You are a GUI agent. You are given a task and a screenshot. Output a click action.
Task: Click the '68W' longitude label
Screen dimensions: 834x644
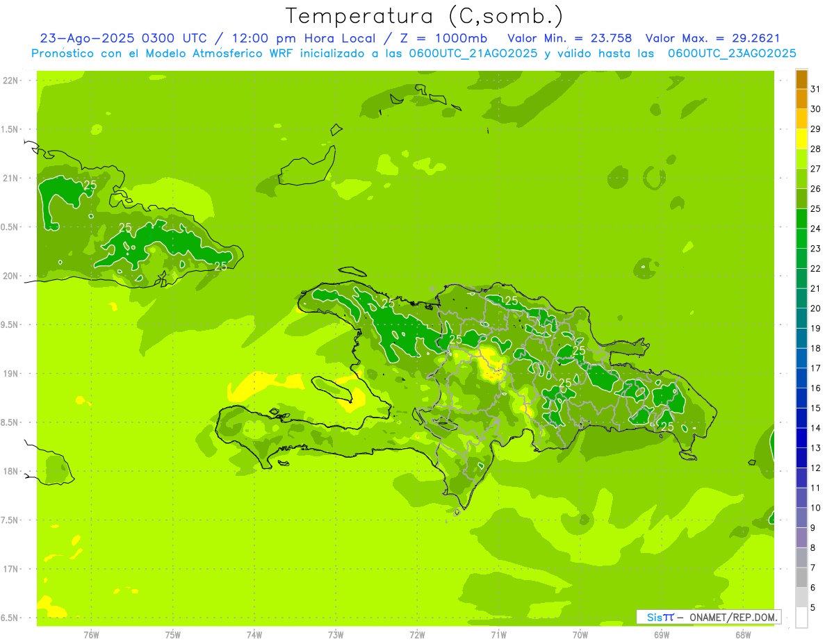pyautogui.click(x=742, y=635)
